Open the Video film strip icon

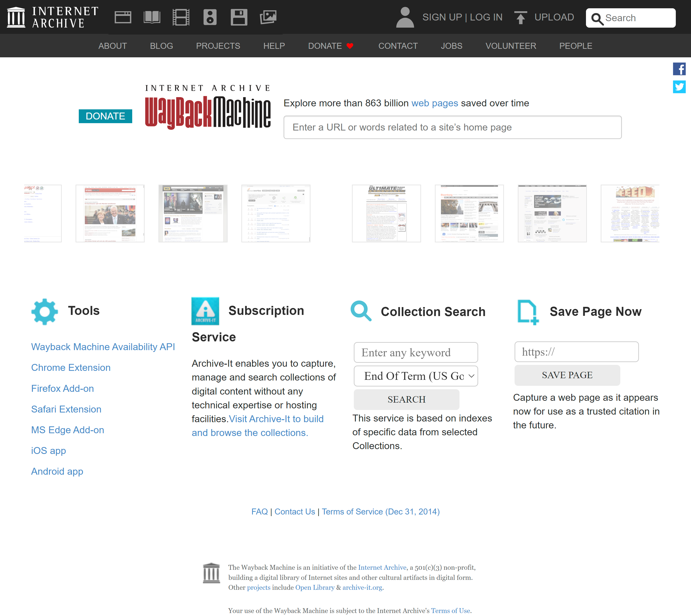[x=181, y=17]
